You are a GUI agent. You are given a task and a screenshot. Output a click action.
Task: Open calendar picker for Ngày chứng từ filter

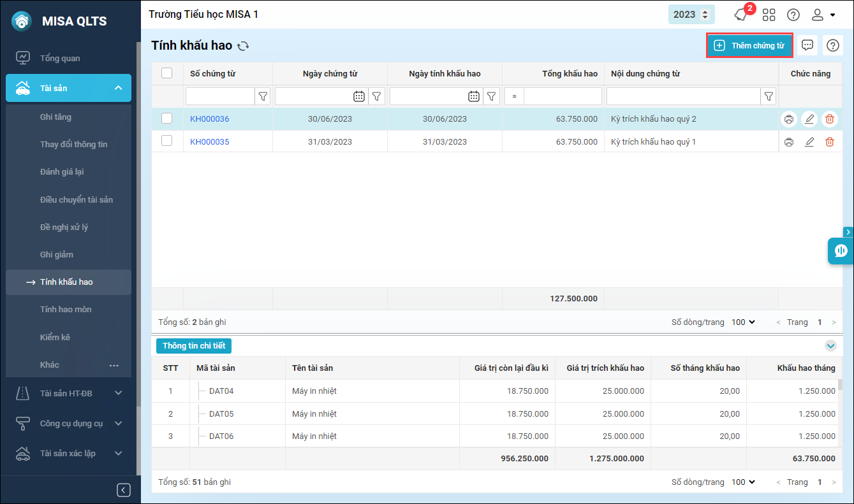click(x=359, y=96)
